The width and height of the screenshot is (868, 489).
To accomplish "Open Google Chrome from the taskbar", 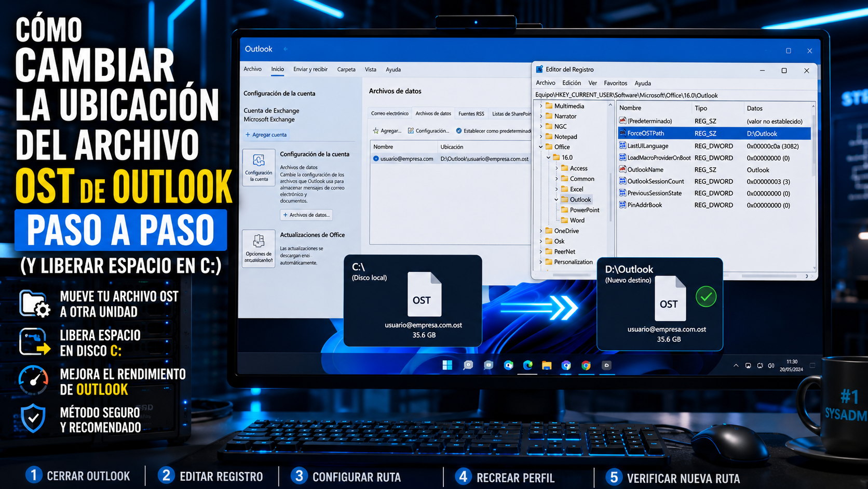I will point(586,365).
